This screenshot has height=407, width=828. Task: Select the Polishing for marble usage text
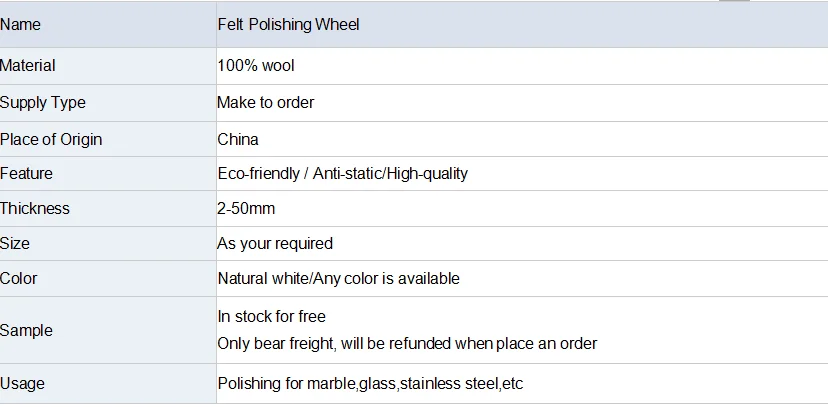tap(370, 384)
